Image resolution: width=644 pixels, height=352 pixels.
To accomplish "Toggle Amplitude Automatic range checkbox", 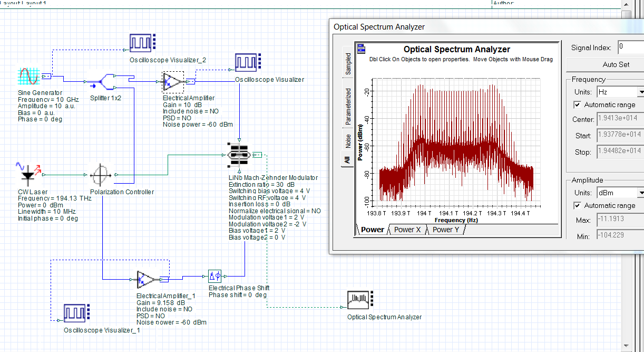I will coord(577,205).
